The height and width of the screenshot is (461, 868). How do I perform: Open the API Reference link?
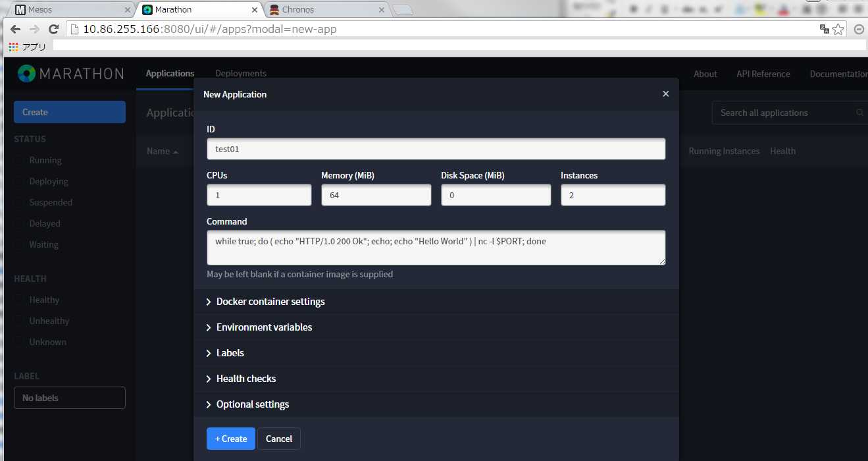tap(763, 74)
